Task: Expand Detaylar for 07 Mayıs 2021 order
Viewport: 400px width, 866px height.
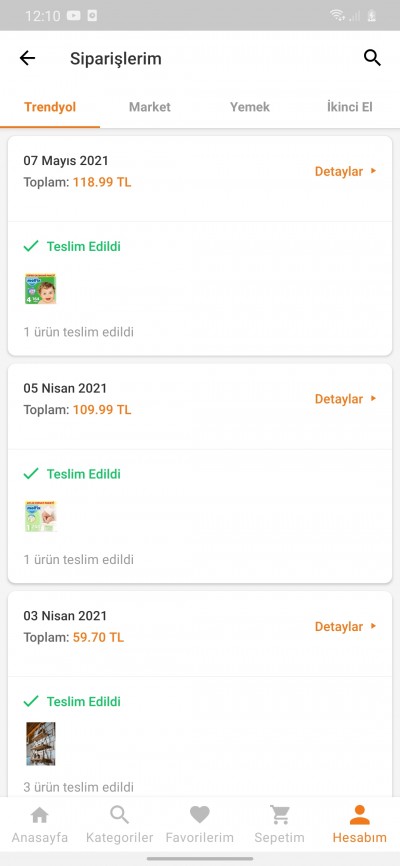Action: (345, 171)
